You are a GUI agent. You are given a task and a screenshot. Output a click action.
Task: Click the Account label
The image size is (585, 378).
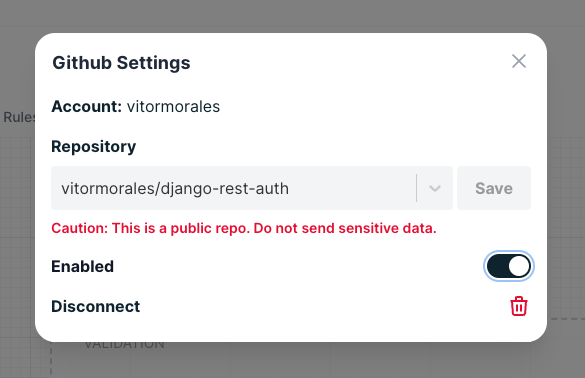pyautogui.click(x=87, y=107)
